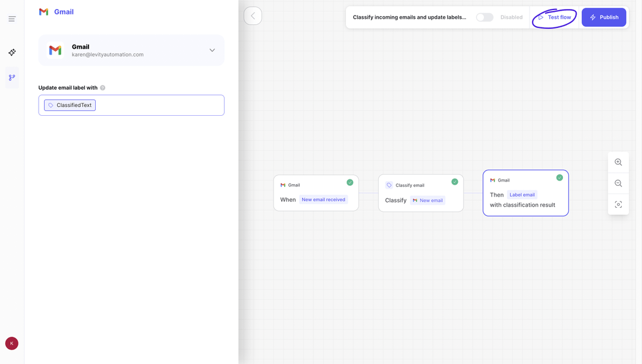Collapse the side panel with the back chevron
This screenshot has width=642, height=364.
click(x=253, y=15)
